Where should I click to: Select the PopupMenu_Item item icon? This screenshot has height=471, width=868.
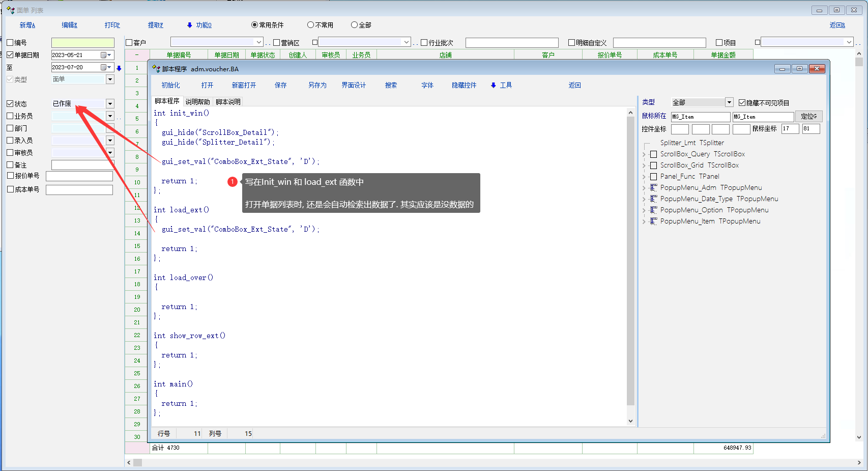click(x=654, y=221)
